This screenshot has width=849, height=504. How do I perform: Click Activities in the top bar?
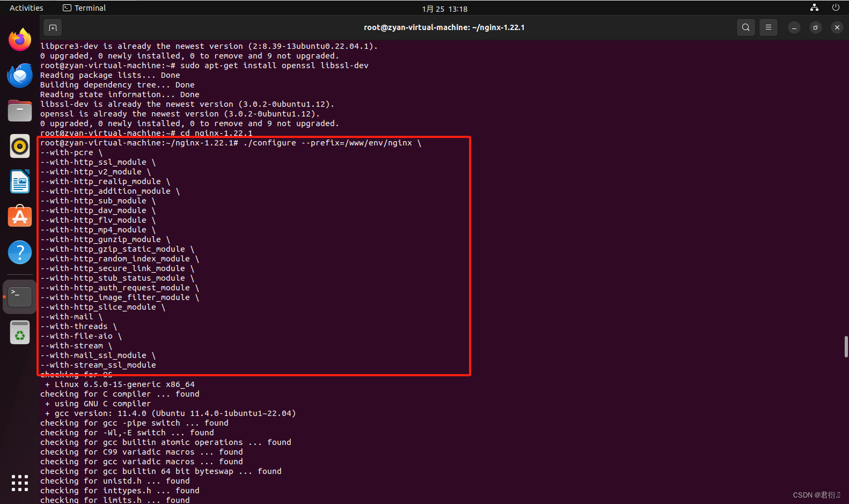26,8
